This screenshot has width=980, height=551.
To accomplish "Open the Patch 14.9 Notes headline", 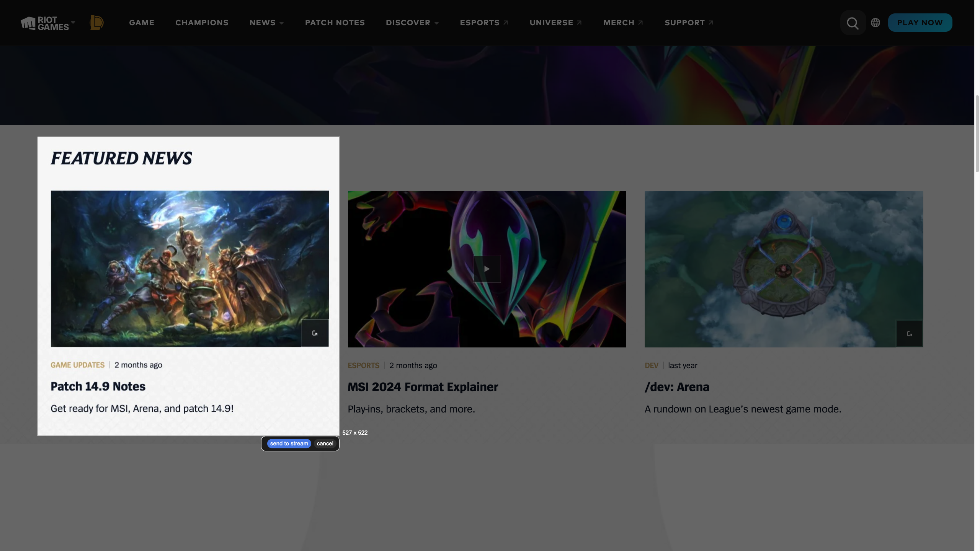I will [x=98, y=386].
